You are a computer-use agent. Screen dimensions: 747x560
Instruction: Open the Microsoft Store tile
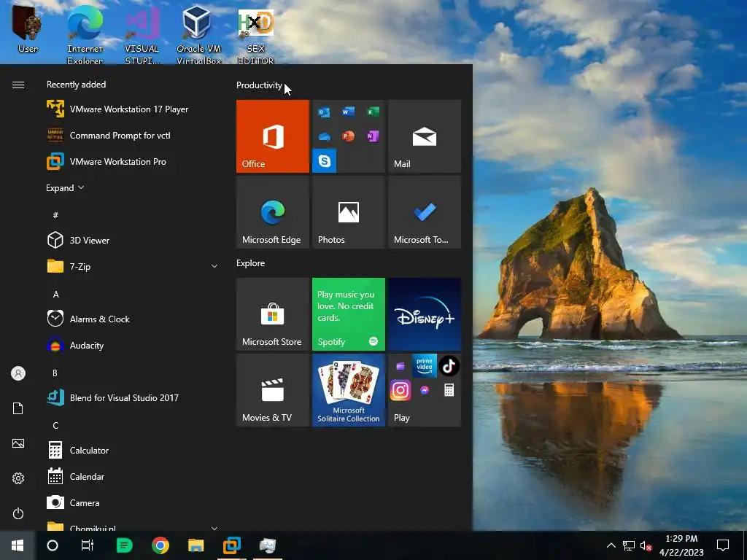273,314
